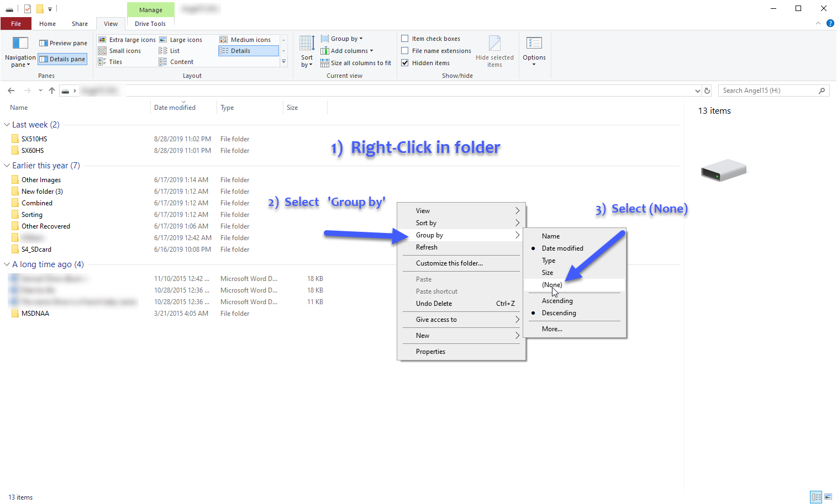
Task: Click the Sort by ribbon icon
Action: click(307, 44)
